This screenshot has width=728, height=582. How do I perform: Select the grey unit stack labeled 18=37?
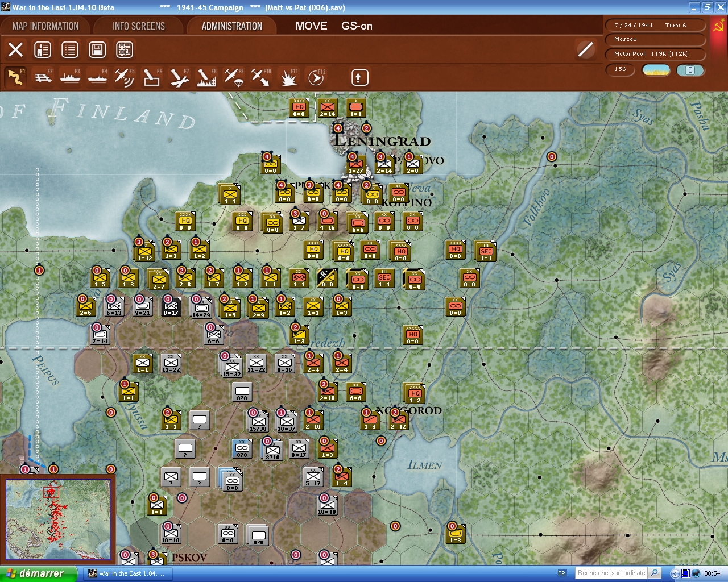tap(286, 422)
